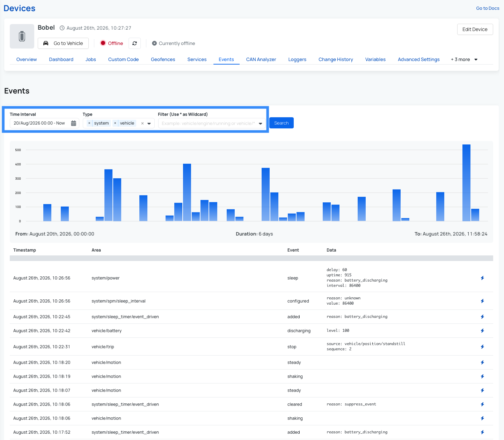Click lightning icon for 10:17:52 added row
Screen dimensions: 504x440
pos(482,432)
